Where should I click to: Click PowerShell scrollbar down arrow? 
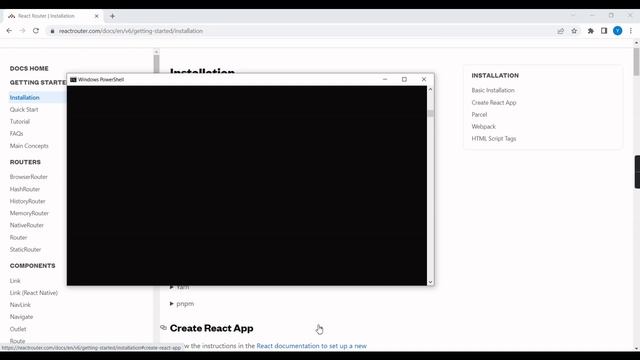coord(430,282)
